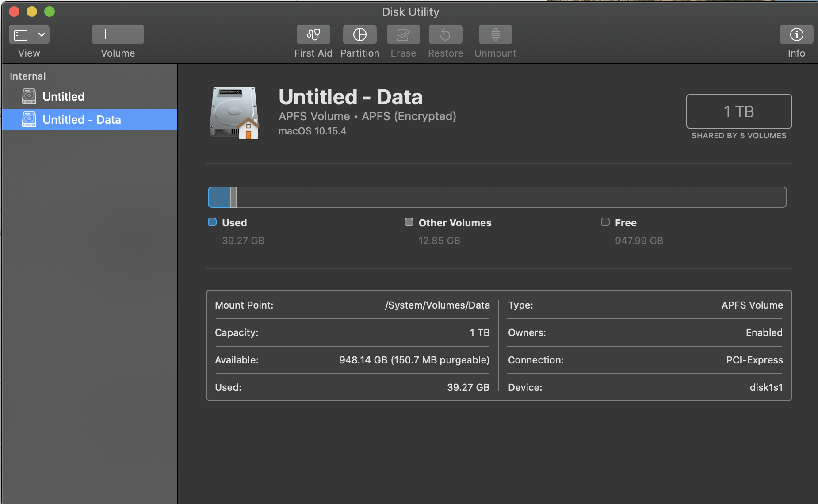Open the View dropdown chevron
The height and width of the screenshot is (504, 818).
coord(42,34)
